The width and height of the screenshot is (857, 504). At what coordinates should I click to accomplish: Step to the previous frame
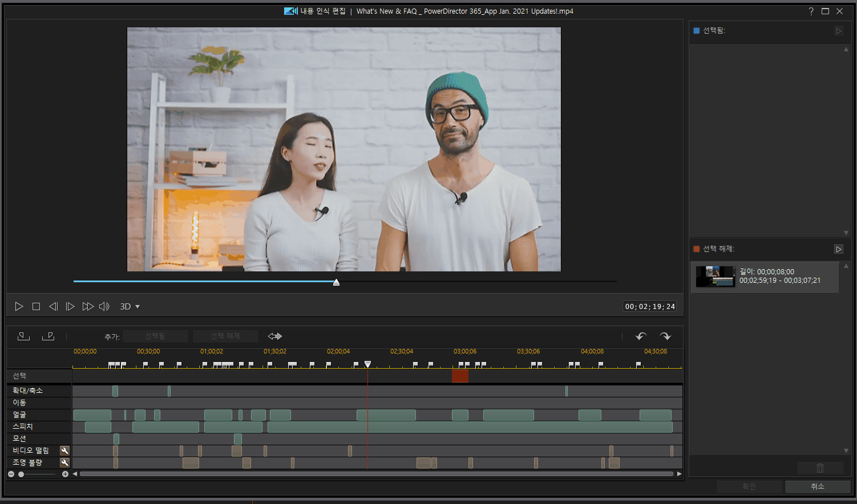(x=53, y=307)
